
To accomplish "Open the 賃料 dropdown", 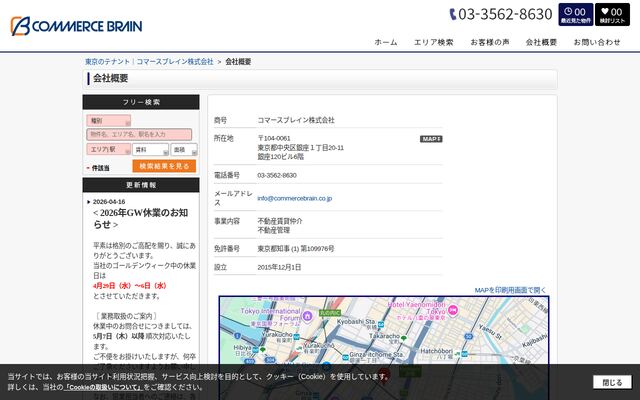I will coord(150,150).
